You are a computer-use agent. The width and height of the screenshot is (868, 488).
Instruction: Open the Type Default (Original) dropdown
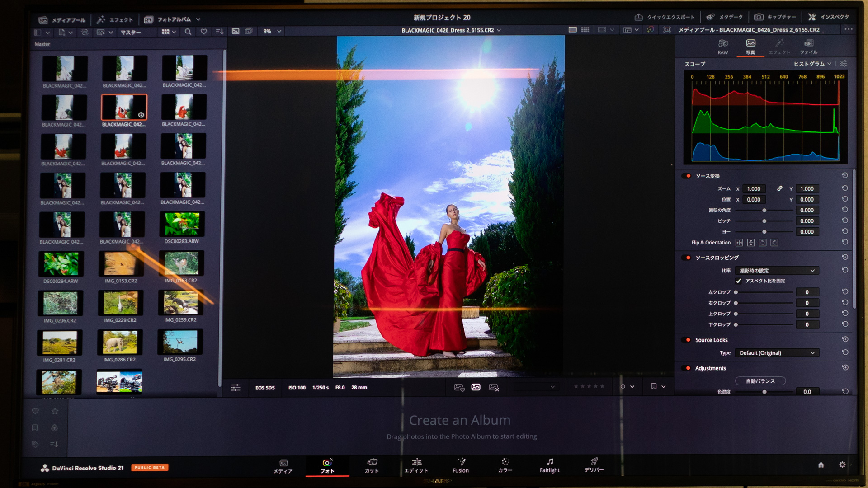click(777, 353)
